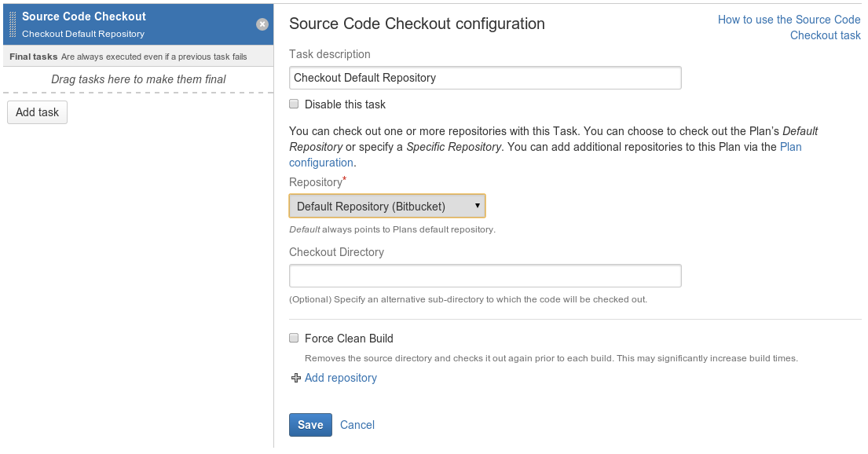The image size is (868, 454).
Task: Open How to use the Source Code Checkout task help
Action: (x=789, y=27)
